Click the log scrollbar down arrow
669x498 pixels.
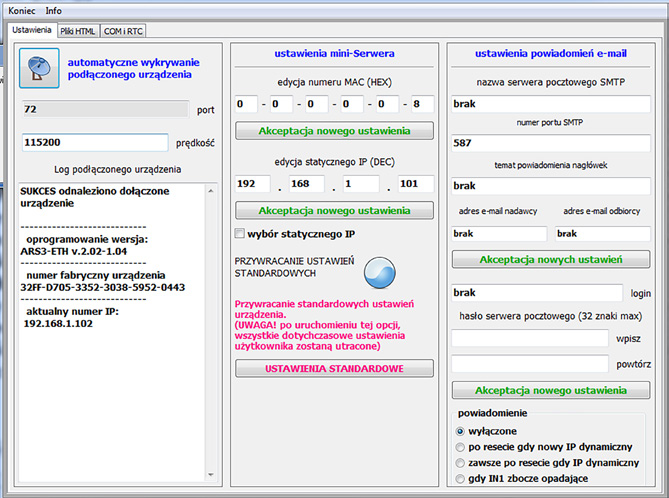(x=211, y=475)
